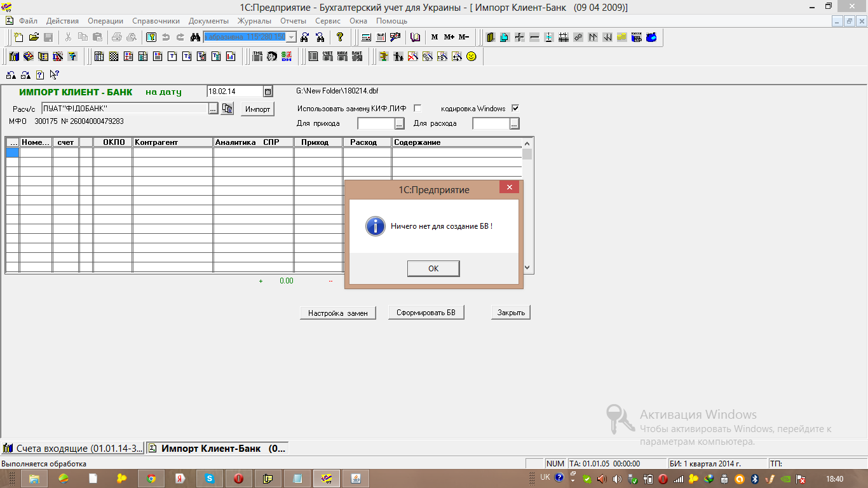Viewport: 868px width, 488px height.
Task: Click the key properties toolbar icon
Action: [151, 37]
